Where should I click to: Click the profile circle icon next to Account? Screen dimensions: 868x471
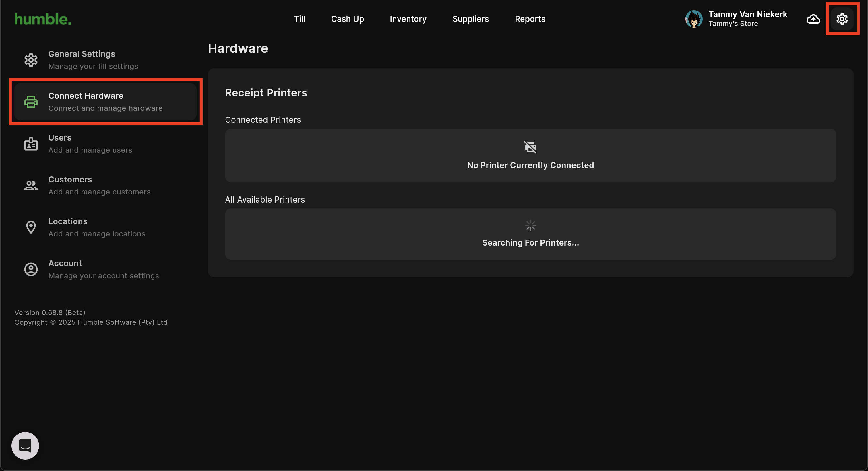pos(31,269)
